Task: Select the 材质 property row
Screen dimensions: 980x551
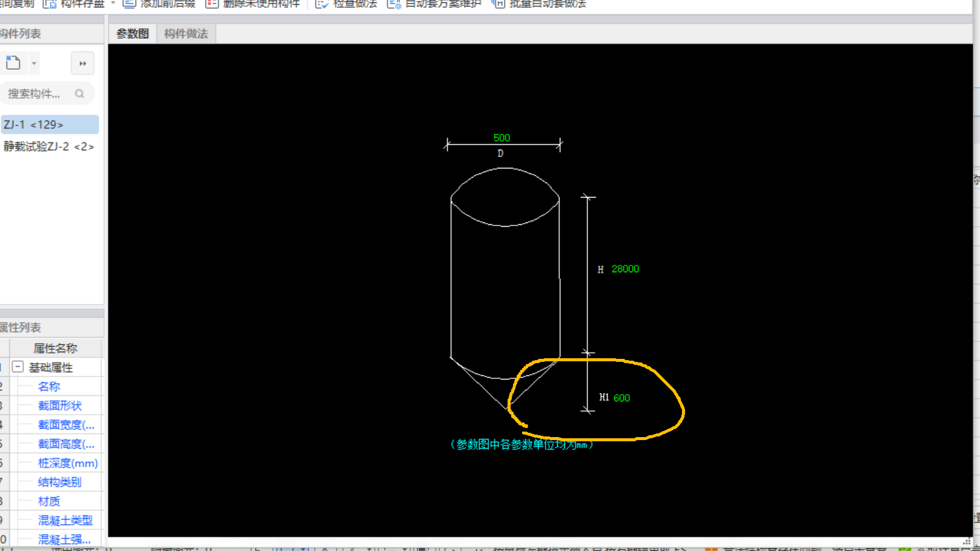Action: coord(51,501)
